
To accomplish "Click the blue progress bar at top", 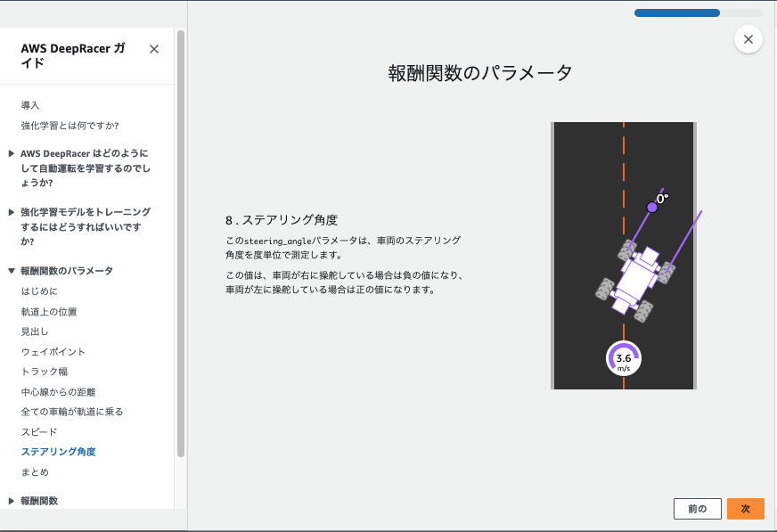I will tap(675, 12).
